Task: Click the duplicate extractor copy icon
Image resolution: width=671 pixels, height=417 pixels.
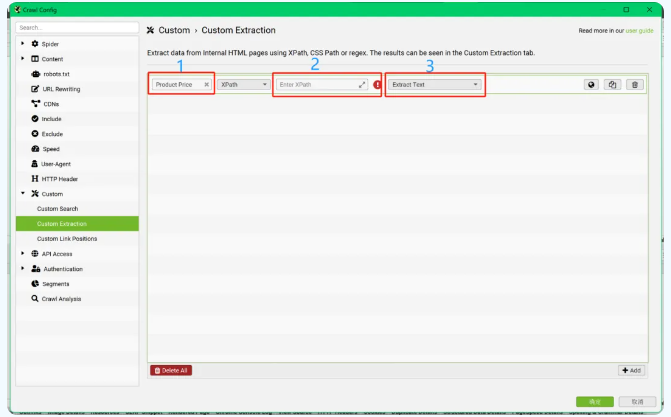Action: [612, 85]
